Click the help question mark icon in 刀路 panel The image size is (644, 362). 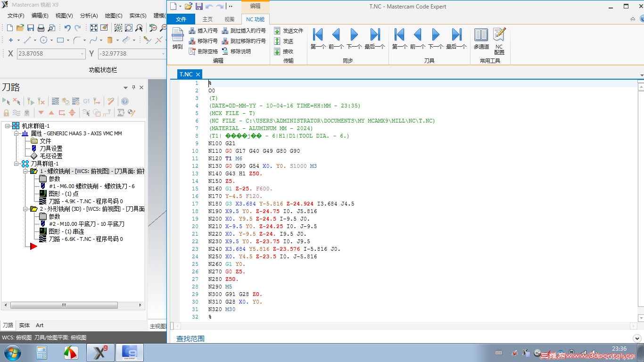click(125, 101)
